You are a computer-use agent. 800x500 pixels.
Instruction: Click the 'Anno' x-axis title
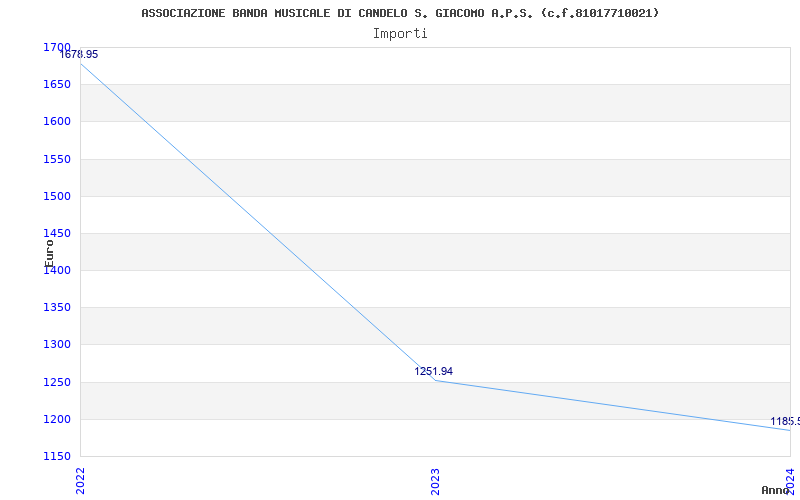(x=775, y=490)
